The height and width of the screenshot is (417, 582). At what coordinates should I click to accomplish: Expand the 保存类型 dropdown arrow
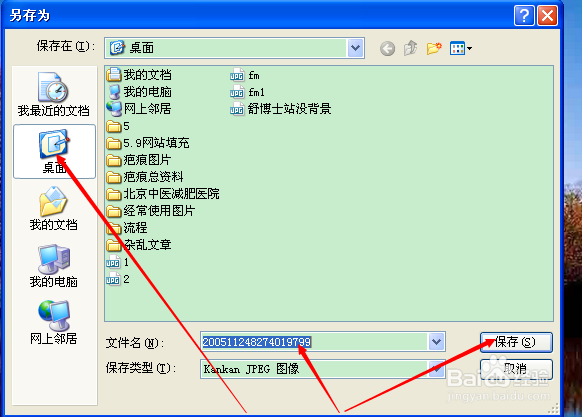point(436,368)
